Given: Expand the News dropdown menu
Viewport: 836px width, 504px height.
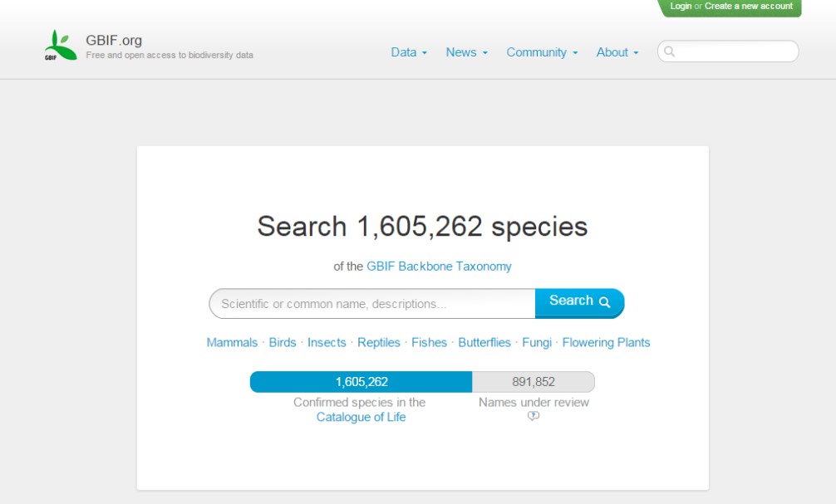Looking at the screenshot, I should 466,52.
